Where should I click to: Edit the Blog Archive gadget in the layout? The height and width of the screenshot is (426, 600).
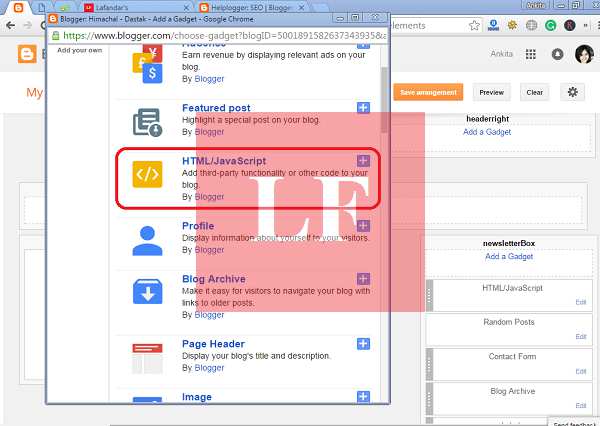tap(580, 405)
